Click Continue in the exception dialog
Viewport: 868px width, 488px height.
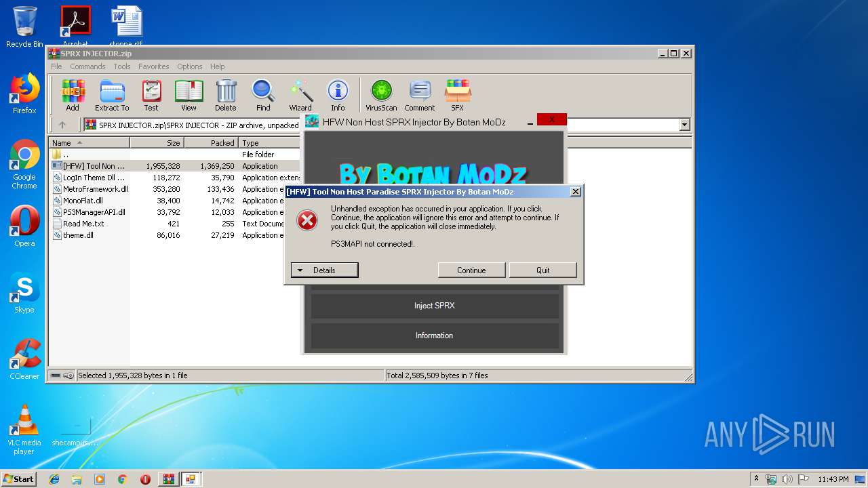pos(471,270)
